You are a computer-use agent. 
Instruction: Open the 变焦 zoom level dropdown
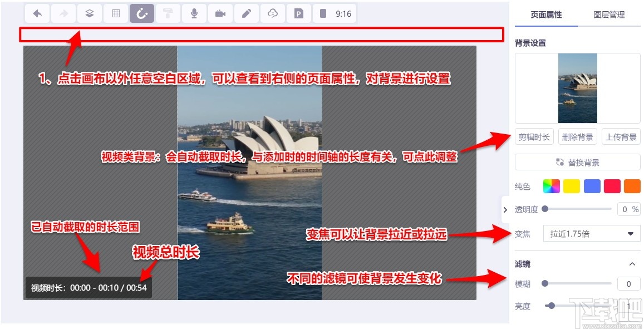pos(591,234)
